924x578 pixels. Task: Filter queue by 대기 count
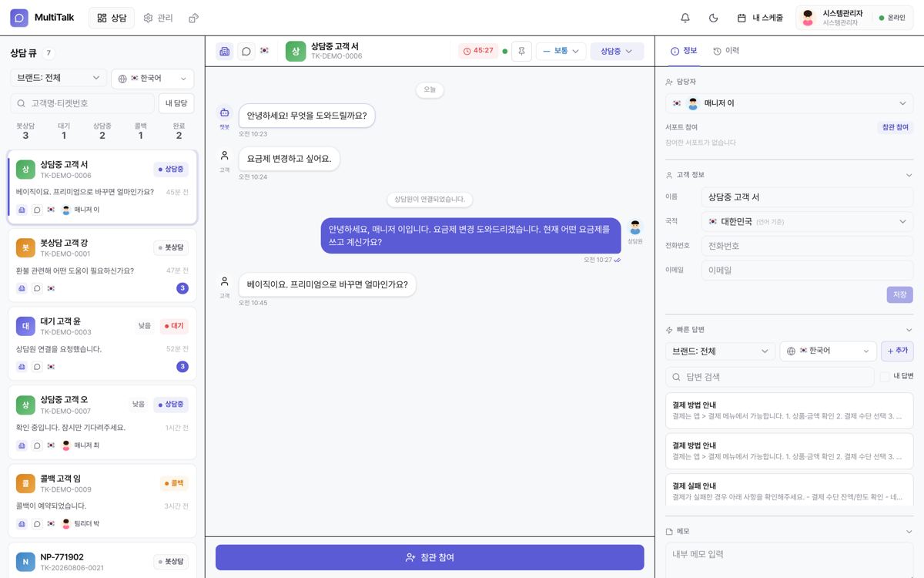(64, 130)
